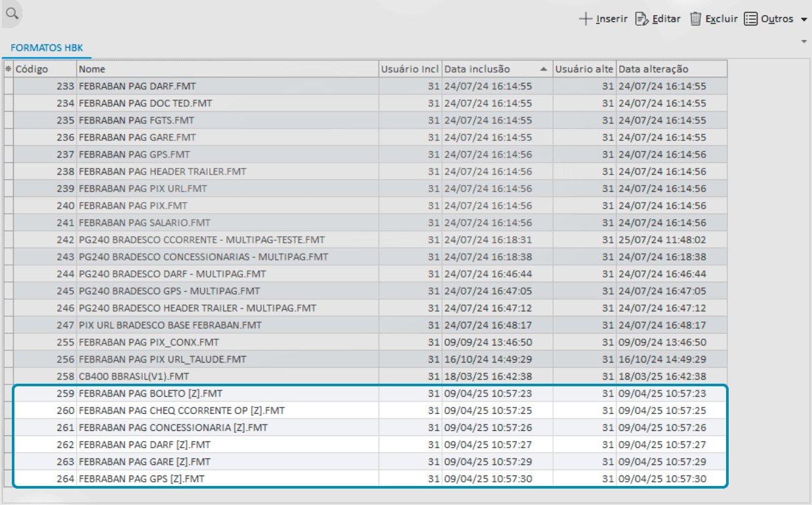Click the magnifying glass search icon

pyautogui.click(x=11, y=12)
